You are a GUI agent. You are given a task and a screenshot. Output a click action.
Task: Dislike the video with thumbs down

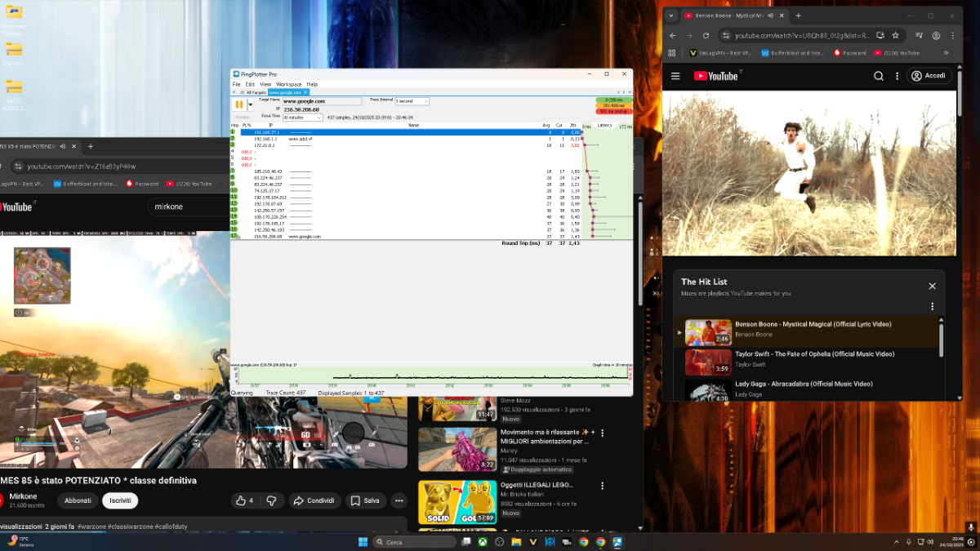pyautogui.click(x=272, y=500)
